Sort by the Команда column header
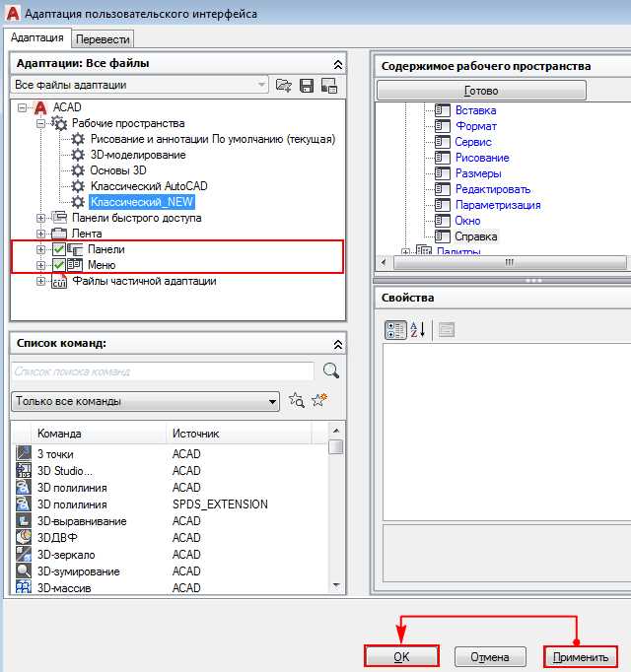 pyautogui.click(x=99, y=434)
